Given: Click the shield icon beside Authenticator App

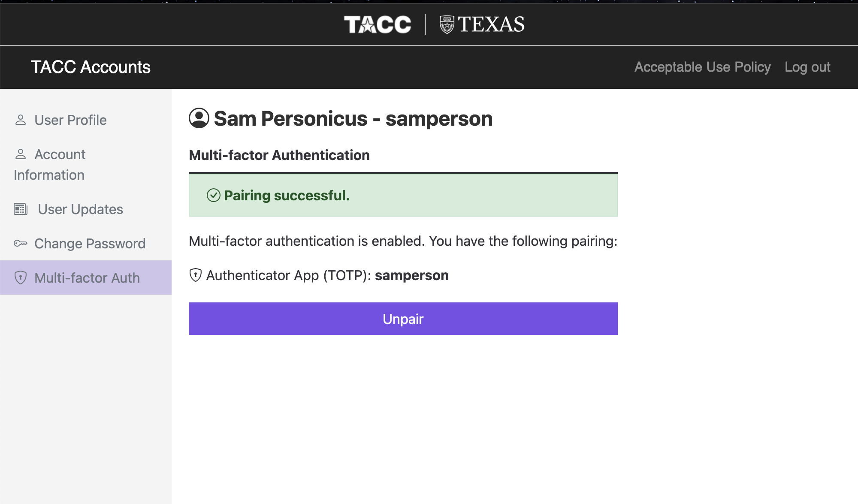Looking at the screenshot, I should click(x=196, y=275).
